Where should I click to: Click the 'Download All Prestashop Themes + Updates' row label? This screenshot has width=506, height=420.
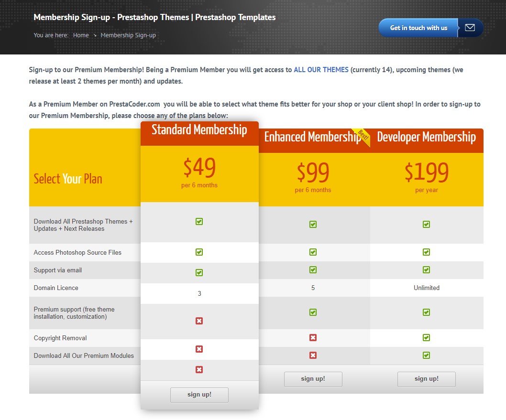click(x=83, y=225)
